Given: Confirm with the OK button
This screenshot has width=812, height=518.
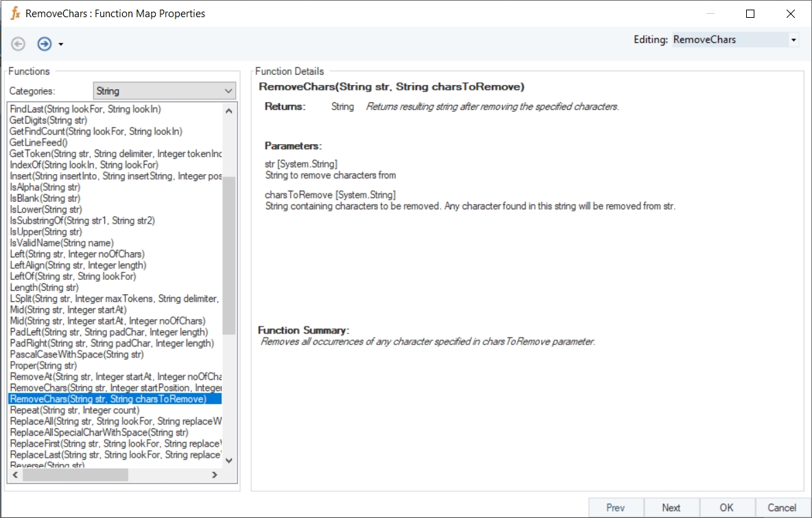Looking at the screenshot, I should (726, 508).
